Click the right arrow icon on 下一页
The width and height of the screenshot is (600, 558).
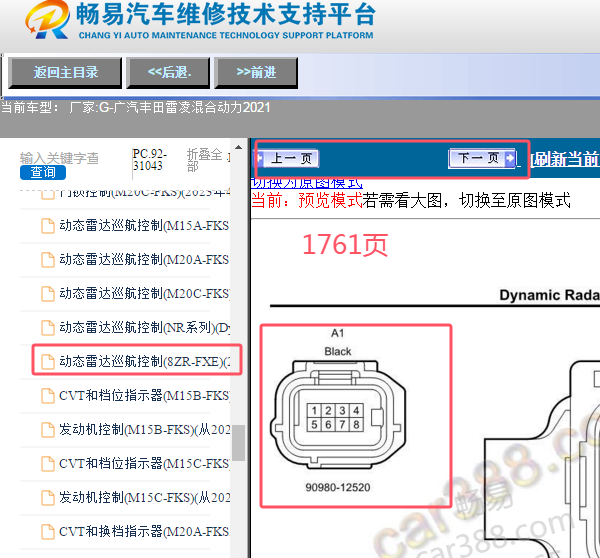(509, 158)
